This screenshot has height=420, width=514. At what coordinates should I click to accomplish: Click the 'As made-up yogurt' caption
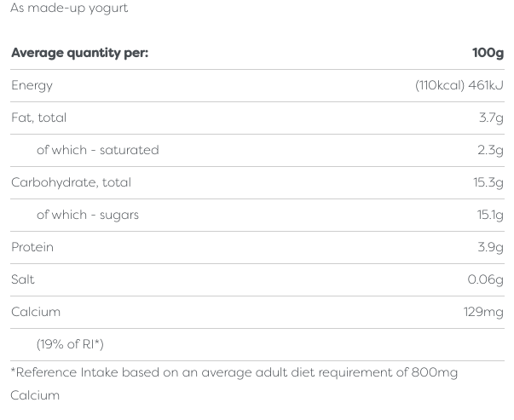point(69,9)
